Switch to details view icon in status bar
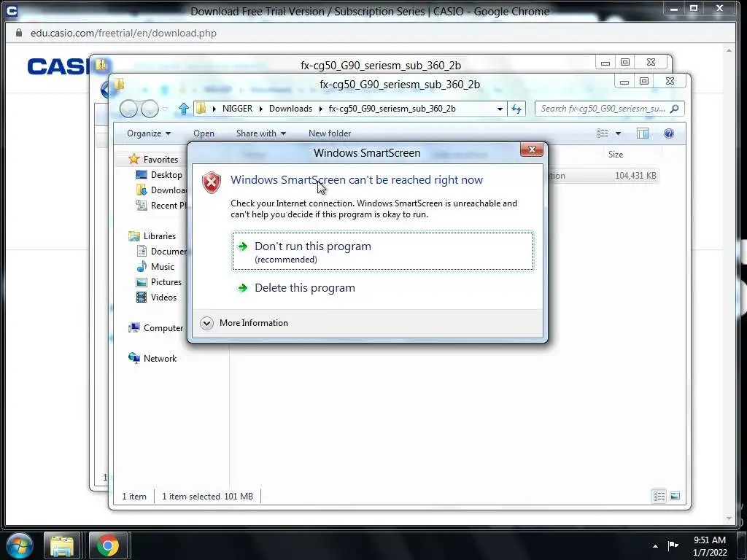Viewport: 747px width, 560px height. point(659,496)
